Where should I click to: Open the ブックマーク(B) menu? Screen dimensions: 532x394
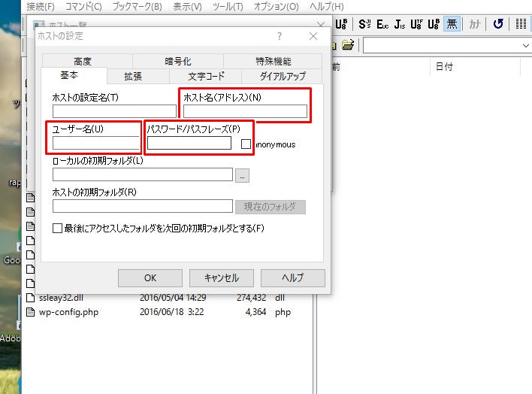pyautogui.click(x=137, y=7)
